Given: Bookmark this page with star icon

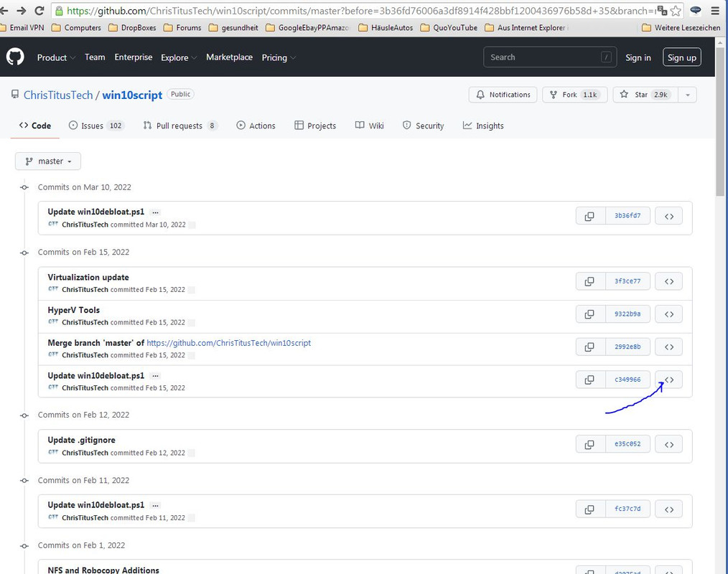Looking at the screenshot, I should coord(676,11).
